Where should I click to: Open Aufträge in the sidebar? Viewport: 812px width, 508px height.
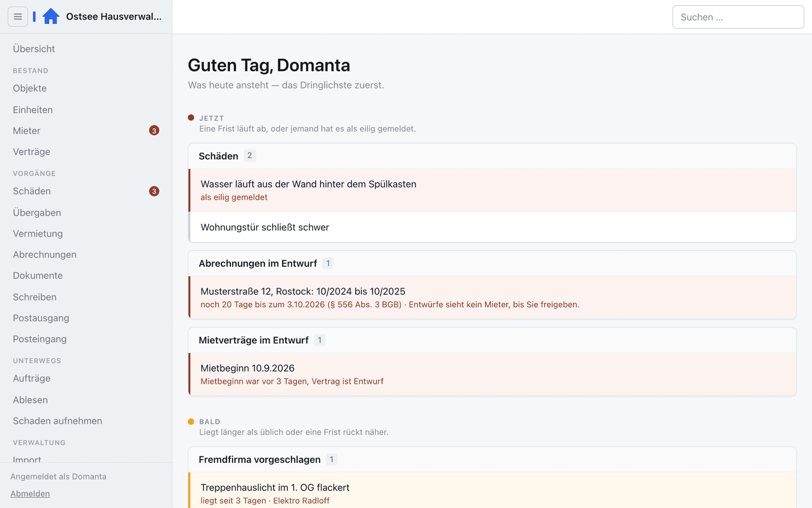32,378
